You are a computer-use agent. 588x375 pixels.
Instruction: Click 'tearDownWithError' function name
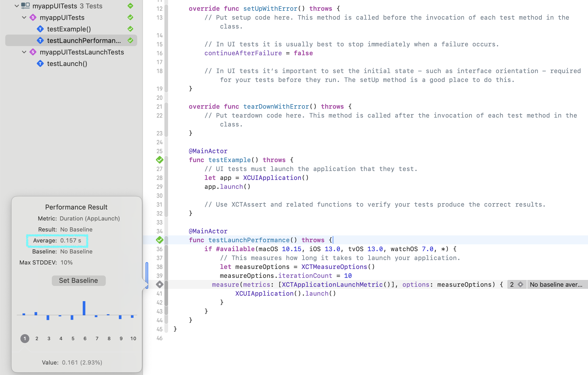point(276,107)
